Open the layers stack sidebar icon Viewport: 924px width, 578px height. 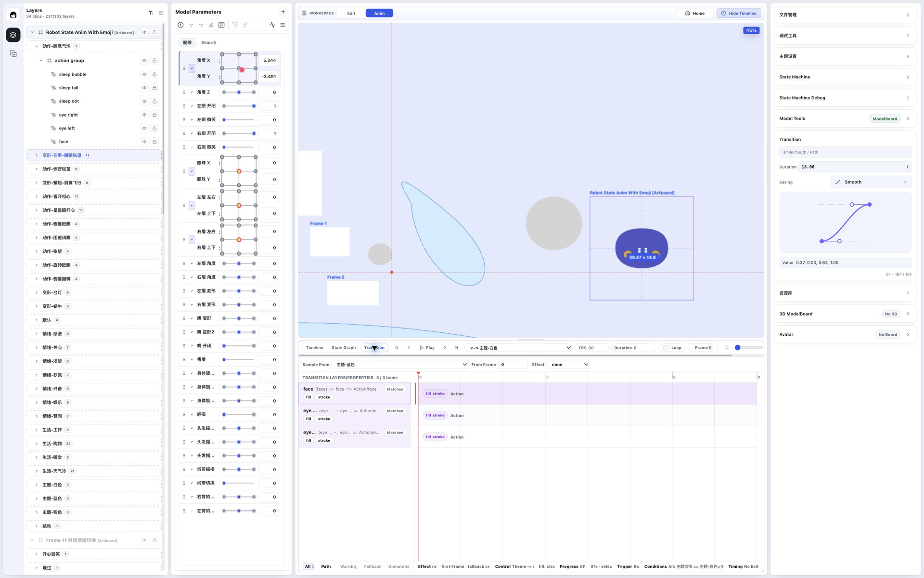tap(13, 35)
